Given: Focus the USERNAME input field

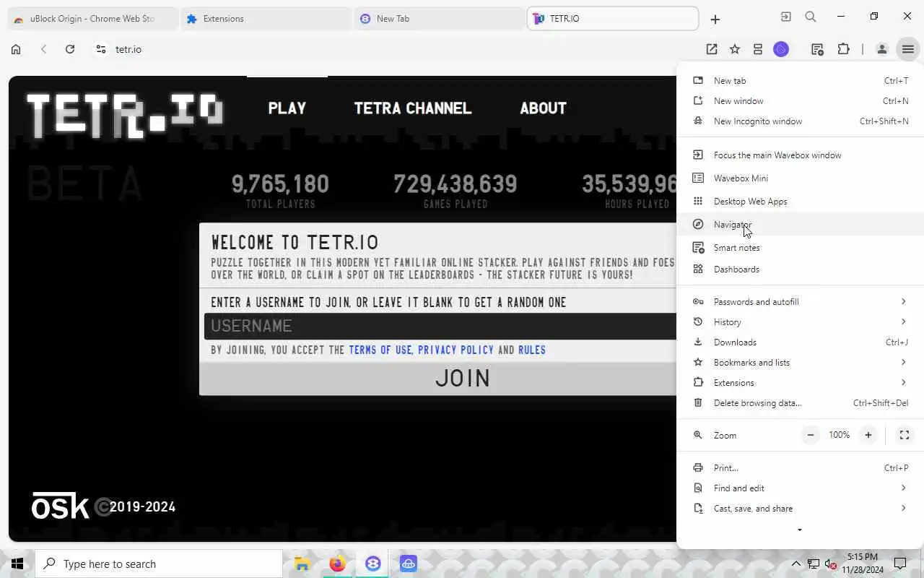Looking at the screenshot, I should 440,326.
